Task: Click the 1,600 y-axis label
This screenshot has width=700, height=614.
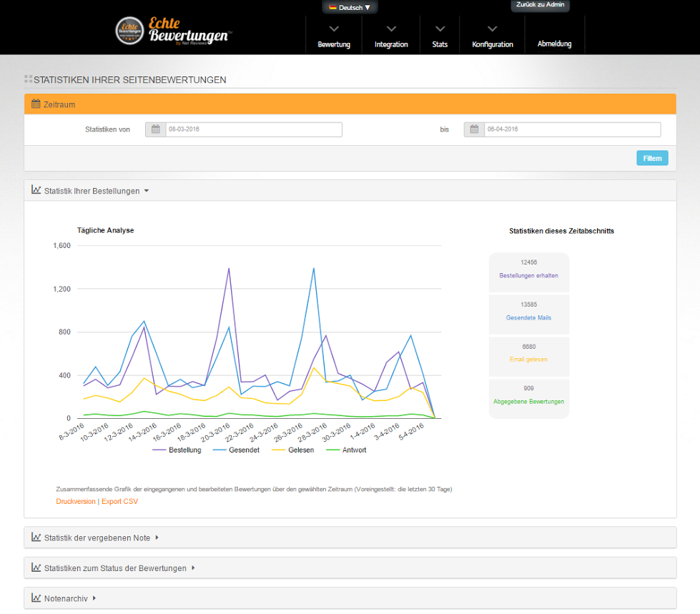Action: click(x=61, y=245)
